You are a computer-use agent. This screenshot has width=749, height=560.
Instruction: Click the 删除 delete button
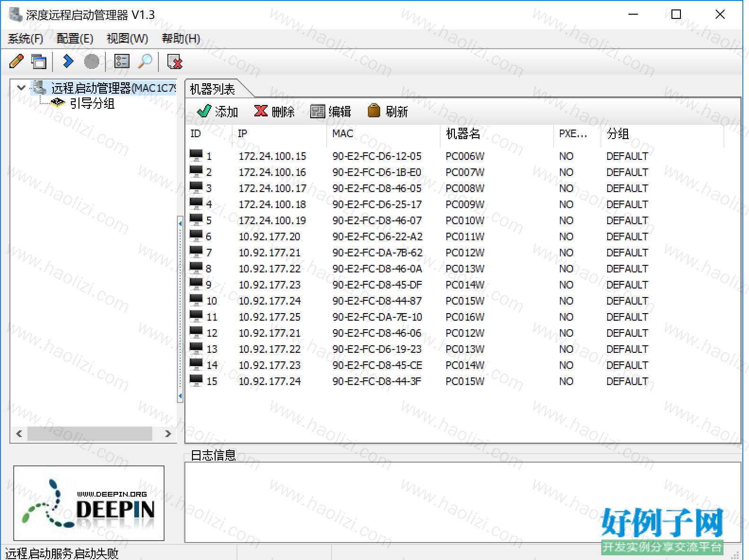tap(274, 111)
